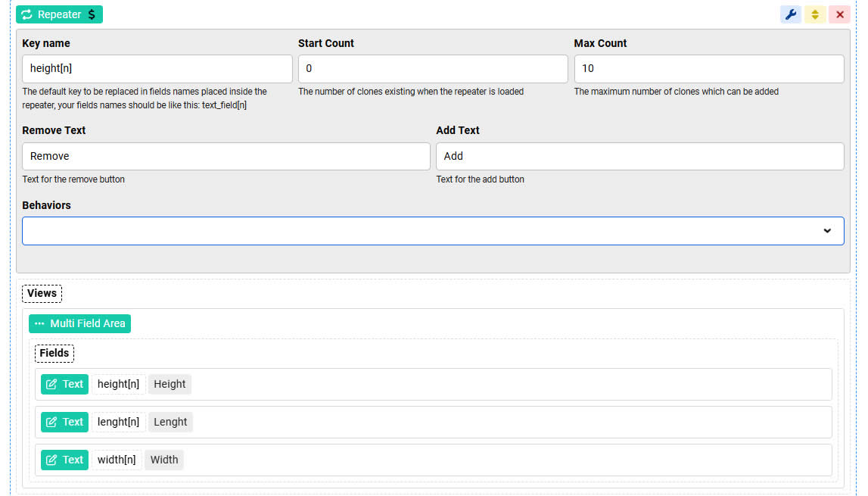Select the width[n] field name tag
The height and width of the screenshot is (496, 868).
pos(117,460)
